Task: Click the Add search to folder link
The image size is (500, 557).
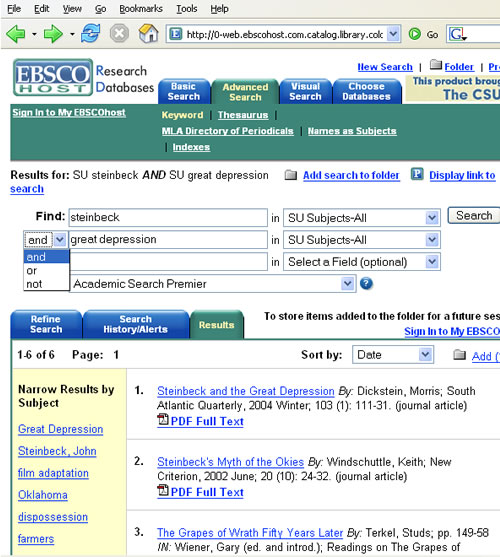Action: click(351, 175)
